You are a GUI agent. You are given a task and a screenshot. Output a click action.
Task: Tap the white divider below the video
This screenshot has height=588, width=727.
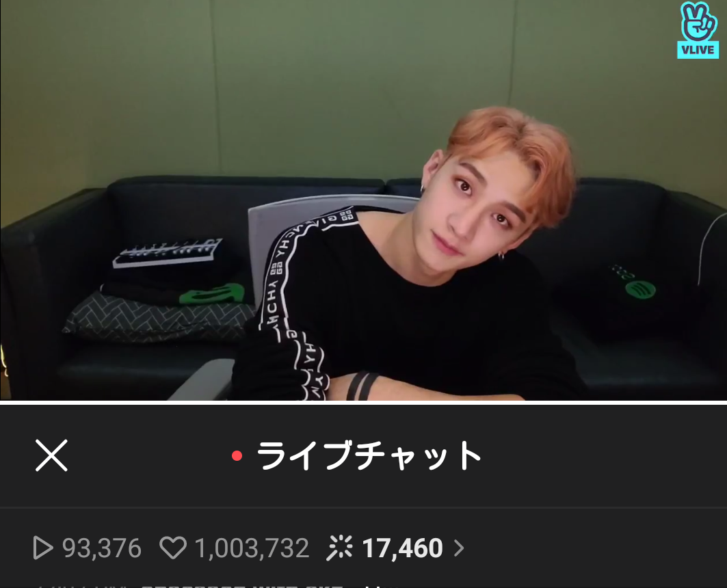(364, 402)
